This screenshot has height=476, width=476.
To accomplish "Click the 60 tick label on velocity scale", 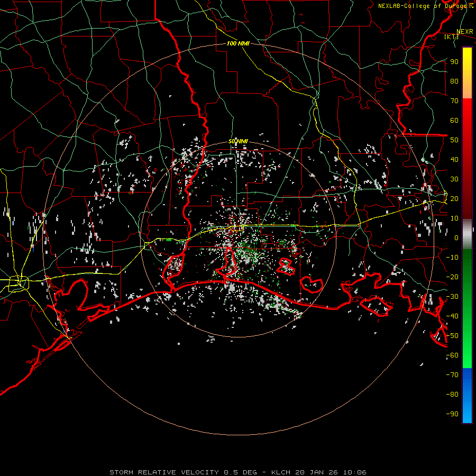I will click(454, 120).
